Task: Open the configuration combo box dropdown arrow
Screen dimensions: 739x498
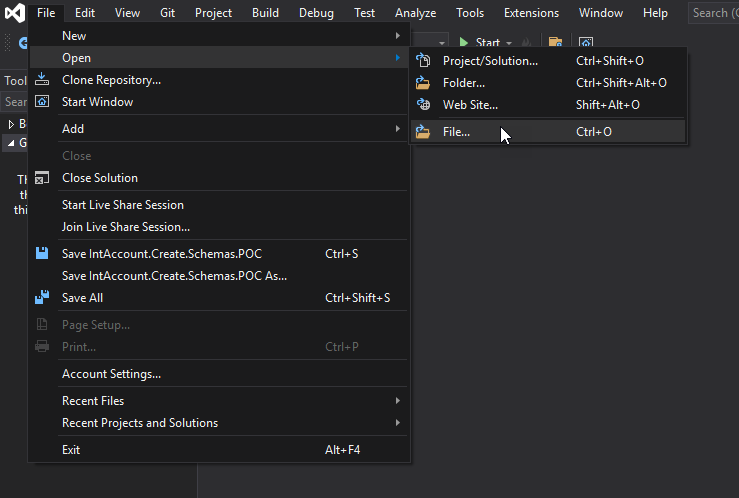Action: click(442, 43)
